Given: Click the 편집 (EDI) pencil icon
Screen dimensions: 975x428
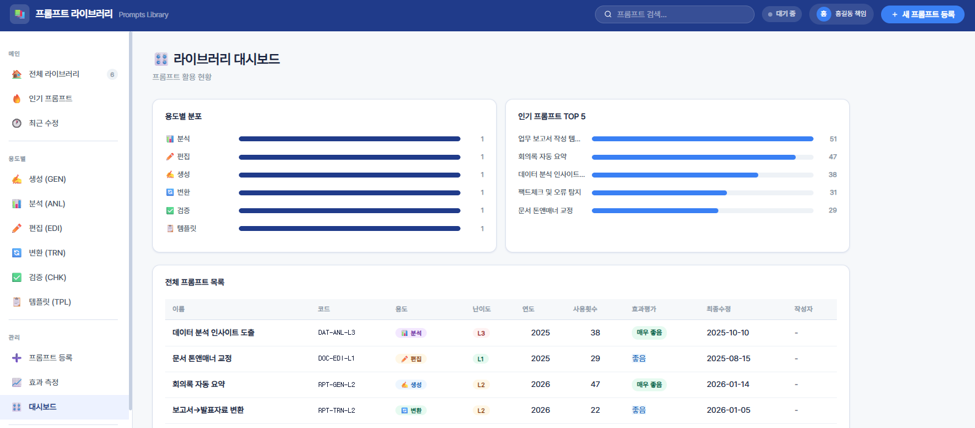Looking at the screenshot, I should [x=17, y=228].
